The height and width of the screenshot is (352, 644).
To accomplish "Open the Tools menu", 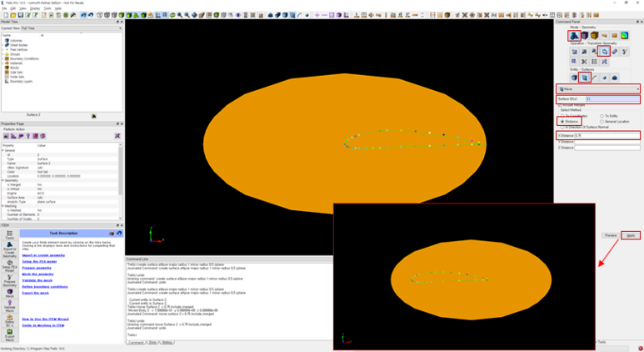I will tap(47, 8).
